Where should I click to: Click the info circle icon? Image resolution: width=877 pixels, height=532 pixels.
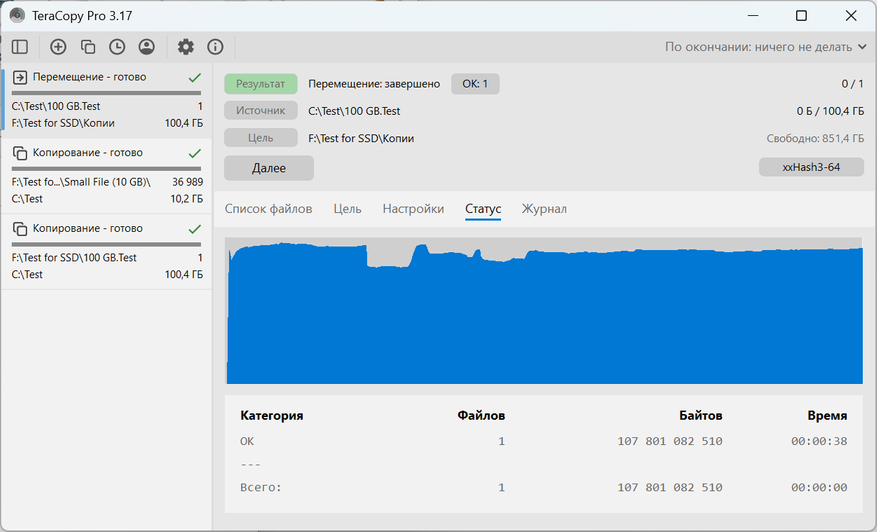coord(215,47)
